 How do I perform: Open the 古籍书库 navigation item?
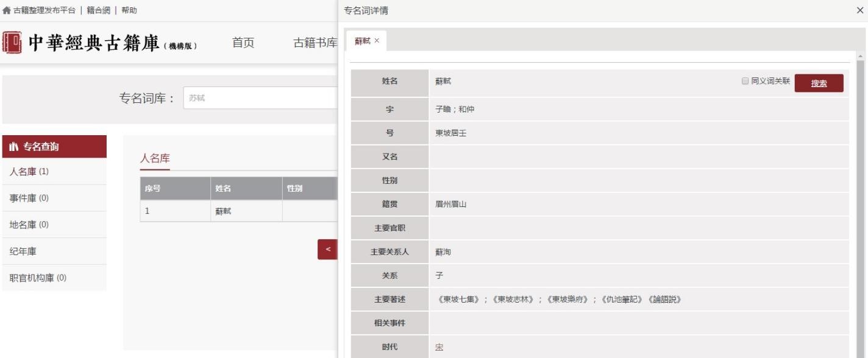point(315,43)
